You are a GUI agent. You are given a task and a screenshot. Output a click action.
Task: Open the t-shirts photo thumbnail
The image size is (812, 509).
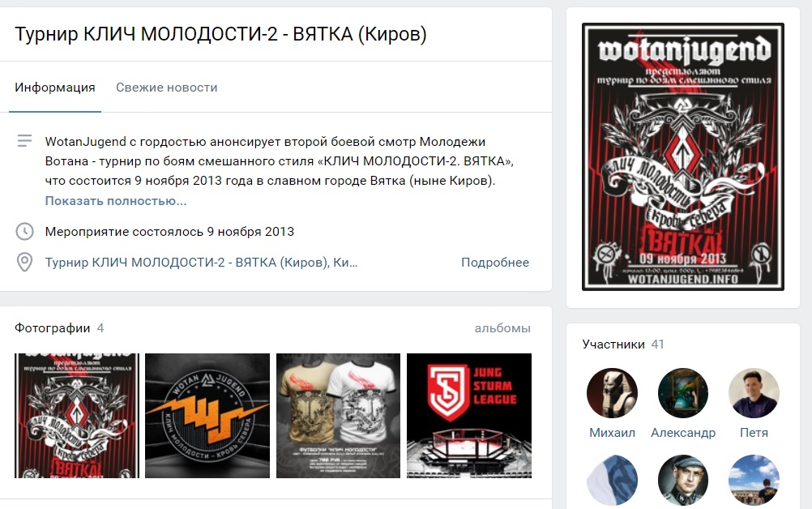point(338,416)
